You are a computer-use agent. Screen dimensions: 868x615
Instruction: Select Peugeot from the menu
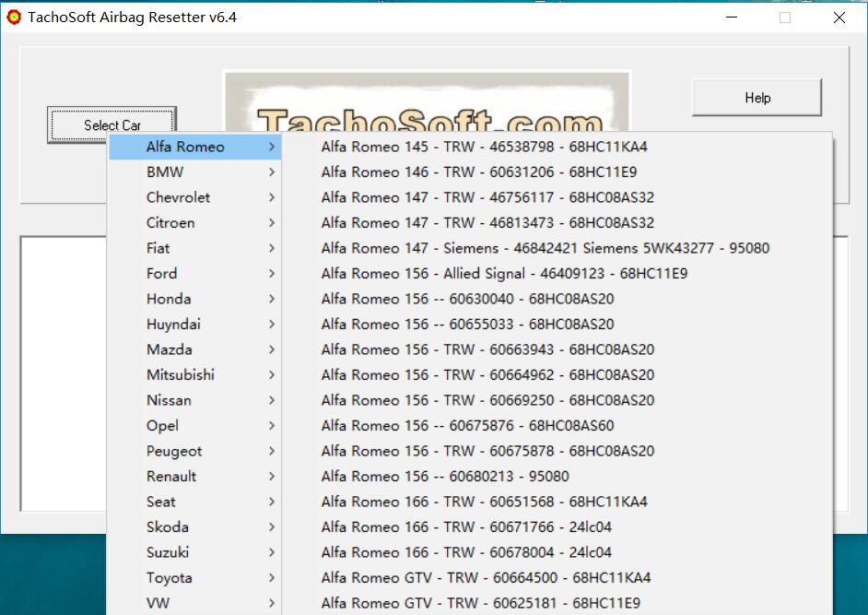pyautogui.click(x=194, y=451)
